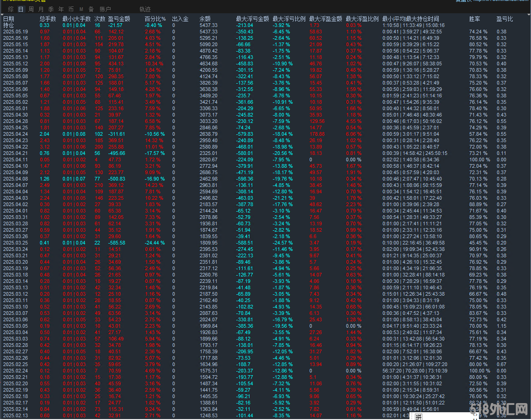Open the 季 quarterly tab
This screenshot has height=420, width=531.
51,9
